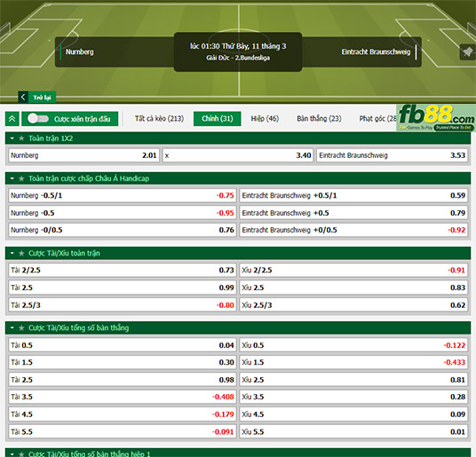
Task: Collapse the Tài/Xỉu tổng số bàn thắng hiệp 1 section
Action: tap(12, 453)
